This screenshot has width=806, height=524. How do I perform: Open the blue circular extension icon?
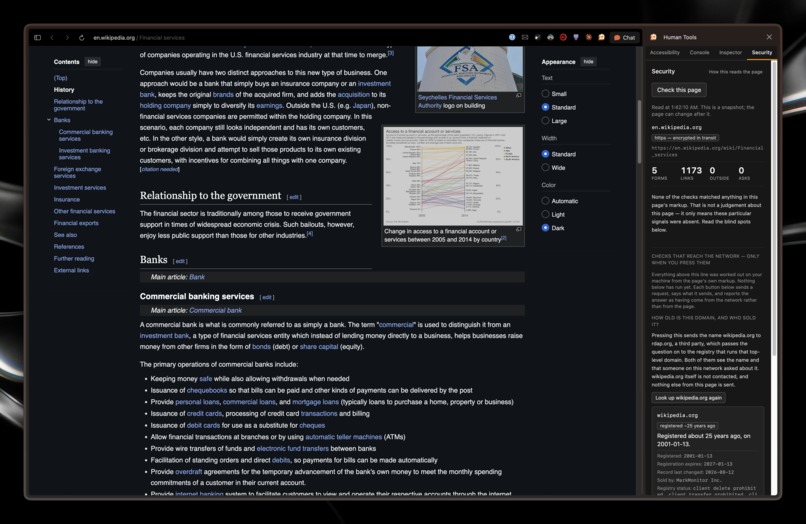[x=512, y=37]
